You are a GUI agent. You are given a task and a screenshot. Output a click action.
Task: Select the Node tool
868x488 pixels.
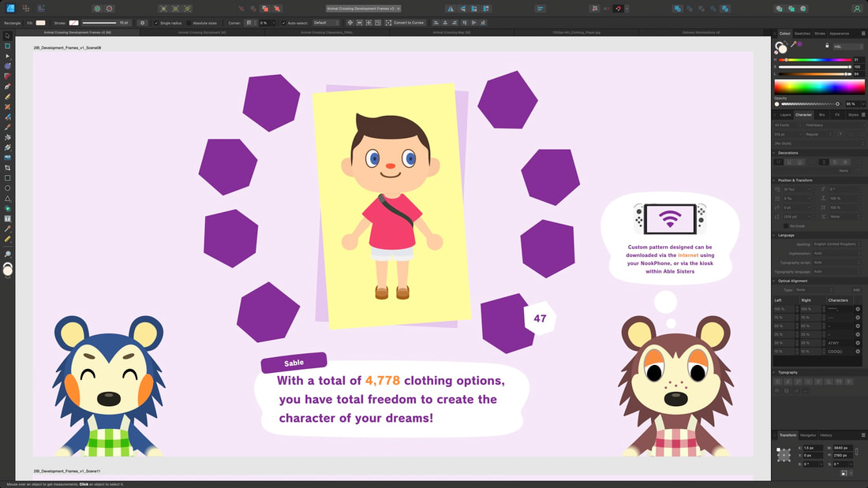click(7, 56)
